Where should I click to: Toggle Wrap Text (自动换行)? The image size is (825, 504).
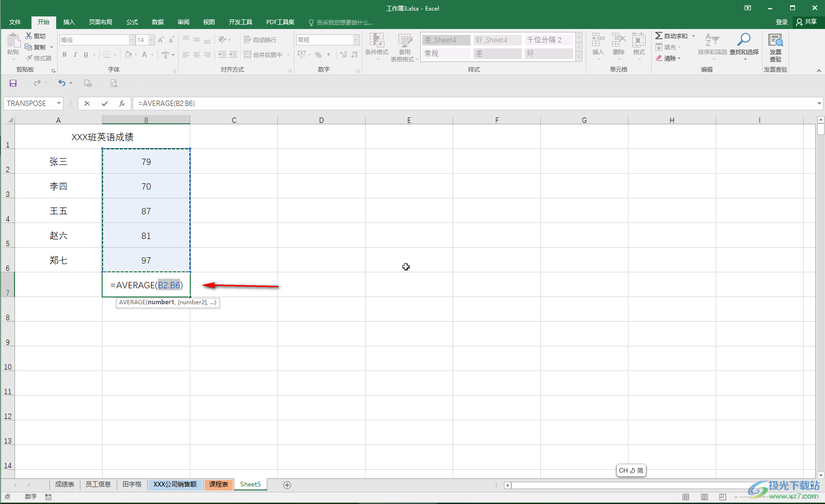click(x=260, y=40)
